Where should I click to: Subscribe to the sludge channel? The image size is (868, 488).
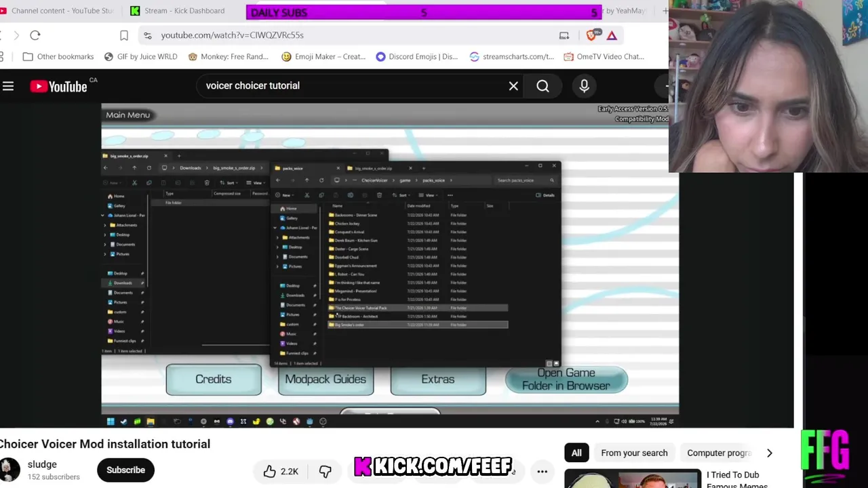125,470
